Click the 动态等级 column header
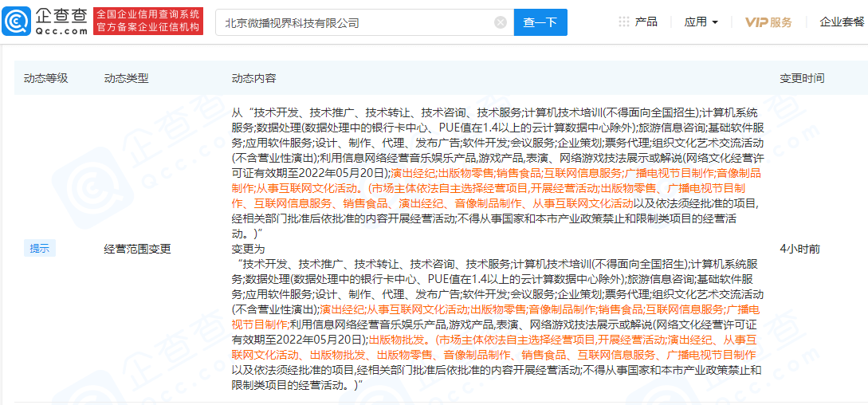Screen dimensions: 868x405 [45, 79]
